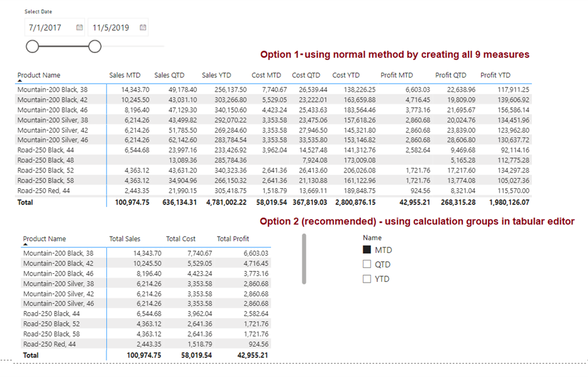The width and height of the screenshot is (588, 377).
Task: Enable the QTD checkbox in Name slicer
Action: point(367,264)
